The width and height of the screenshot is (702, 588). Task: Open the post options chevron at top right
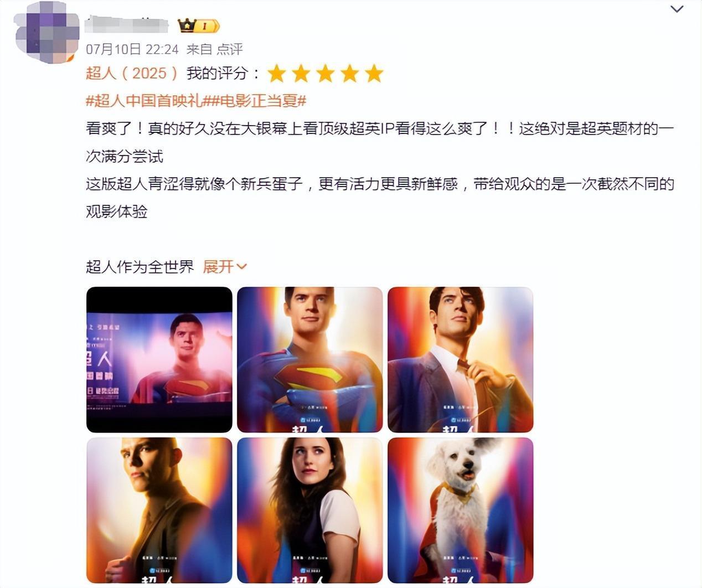coord(677,9)
